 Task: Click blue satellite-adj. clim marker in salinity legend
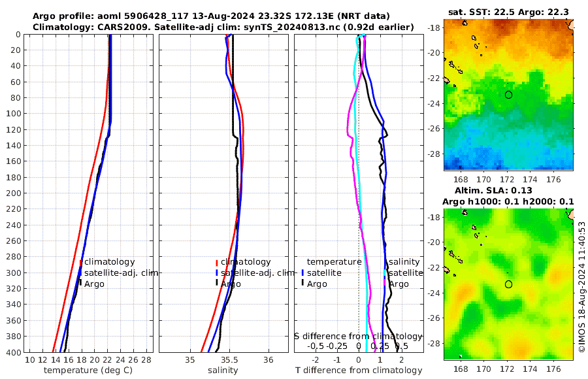pyautogui.click(x=217, y=273)
